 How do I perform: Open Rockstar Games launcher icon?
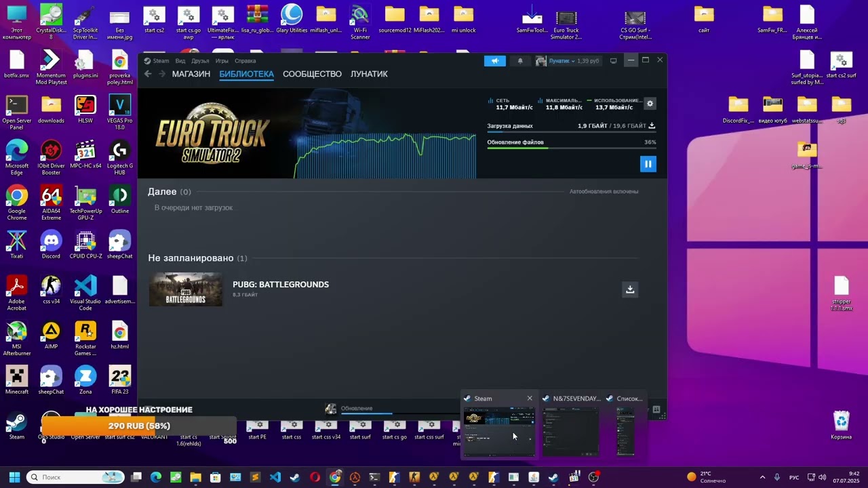click(85, 338)
